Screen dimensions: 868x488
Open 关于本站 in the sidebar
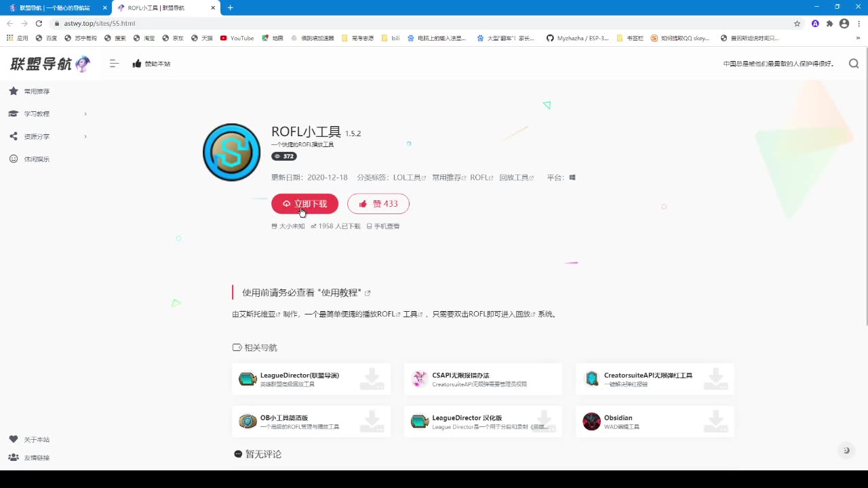[x=30, y=440]
